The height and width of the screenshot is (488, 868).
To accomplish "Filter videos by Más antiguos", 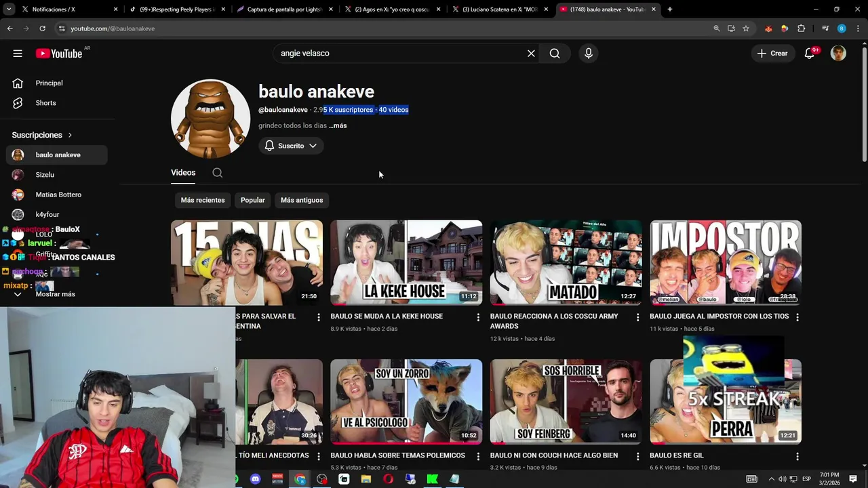I will click(x=302, y=200).
